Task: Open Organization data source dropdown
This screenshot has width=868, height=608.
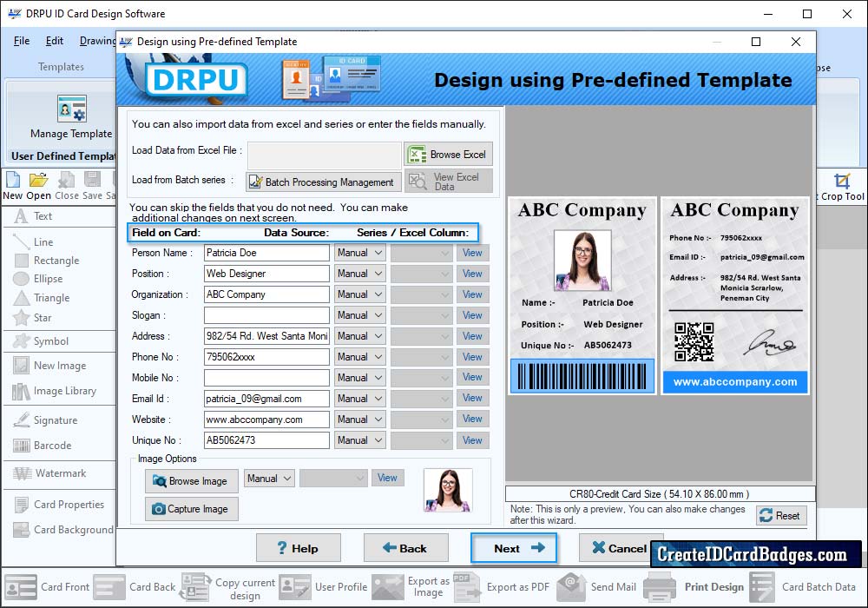Action: (x=360, y=294)
